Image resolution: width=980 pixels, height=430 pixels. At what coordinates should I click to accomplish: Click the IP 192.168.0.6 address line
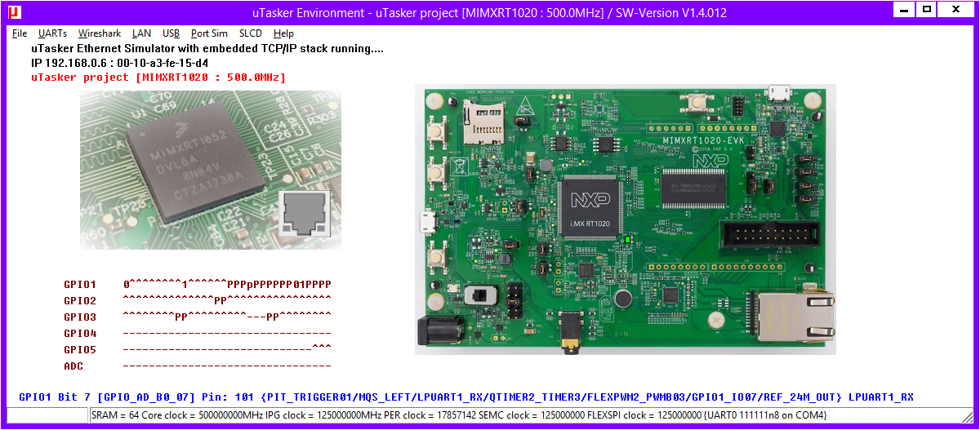click(x=119, y=63)
